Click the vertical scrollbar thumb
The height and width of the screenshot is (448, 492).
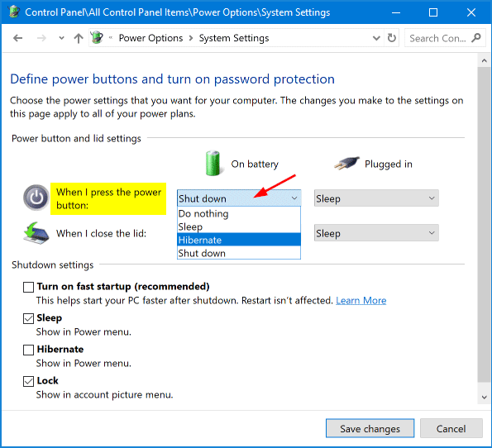point(485,224)
